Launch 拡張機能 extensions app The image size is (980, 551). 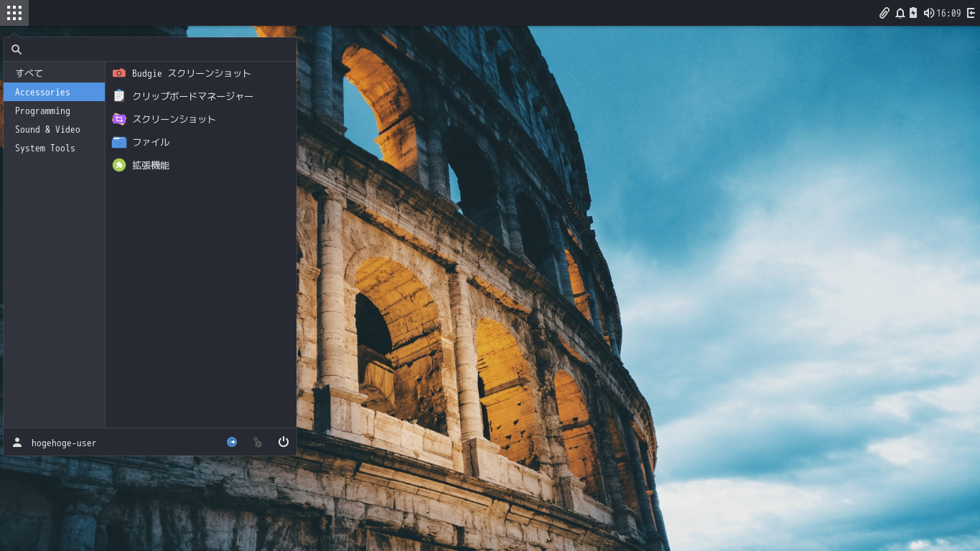pos(201,165)
